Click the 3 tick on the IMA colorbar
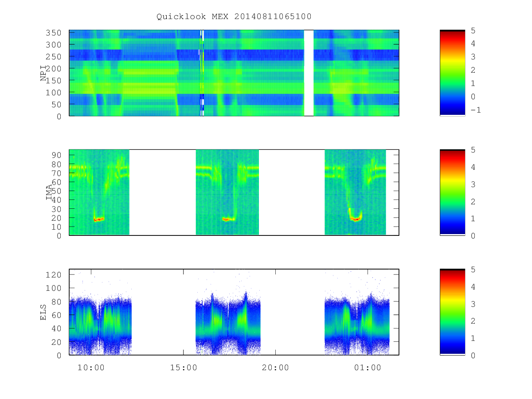This screenshot has width=532, height=399. (473, 184)
